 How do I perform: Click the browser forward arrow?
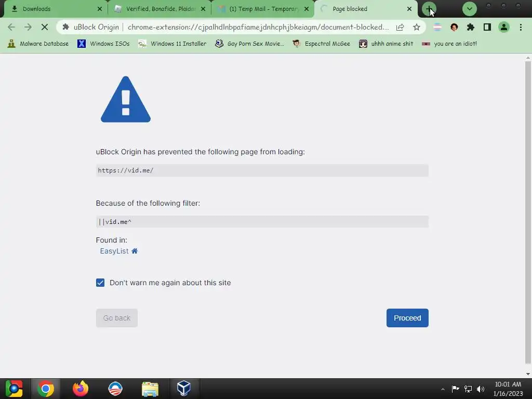click(x=28, y=27)
